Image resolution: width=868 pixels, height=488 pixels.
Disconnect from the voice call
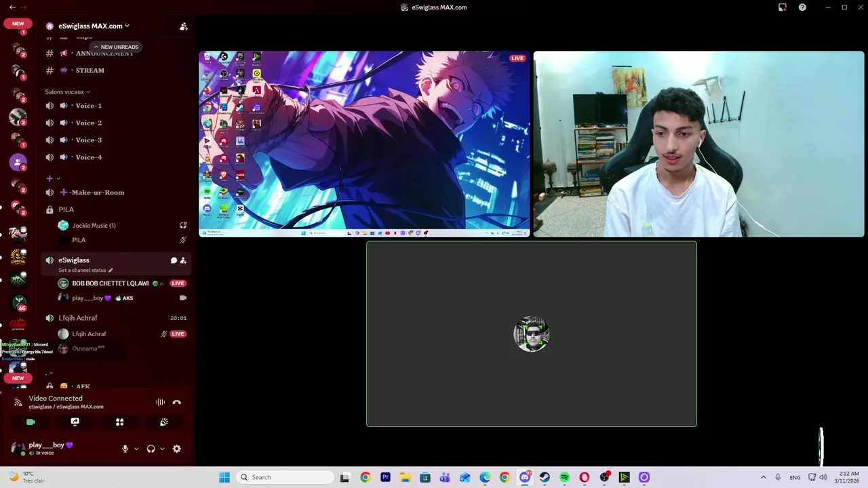177,402
